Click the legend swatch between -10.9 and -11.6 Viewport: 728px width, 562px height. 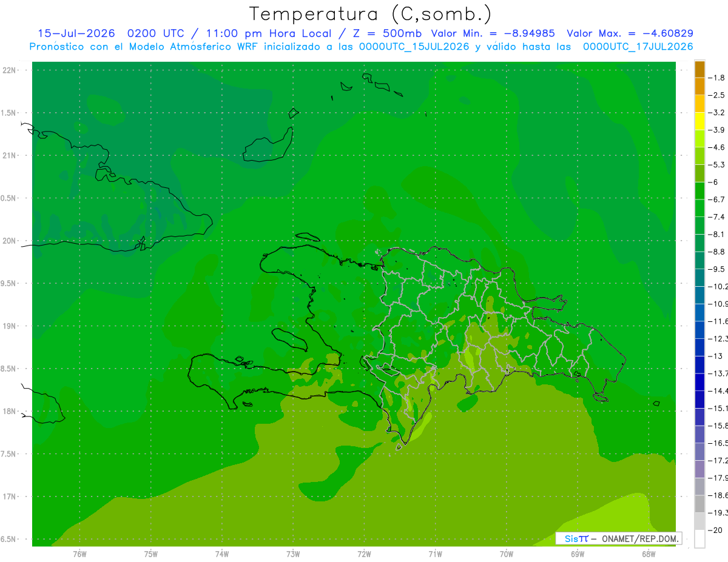699,312
